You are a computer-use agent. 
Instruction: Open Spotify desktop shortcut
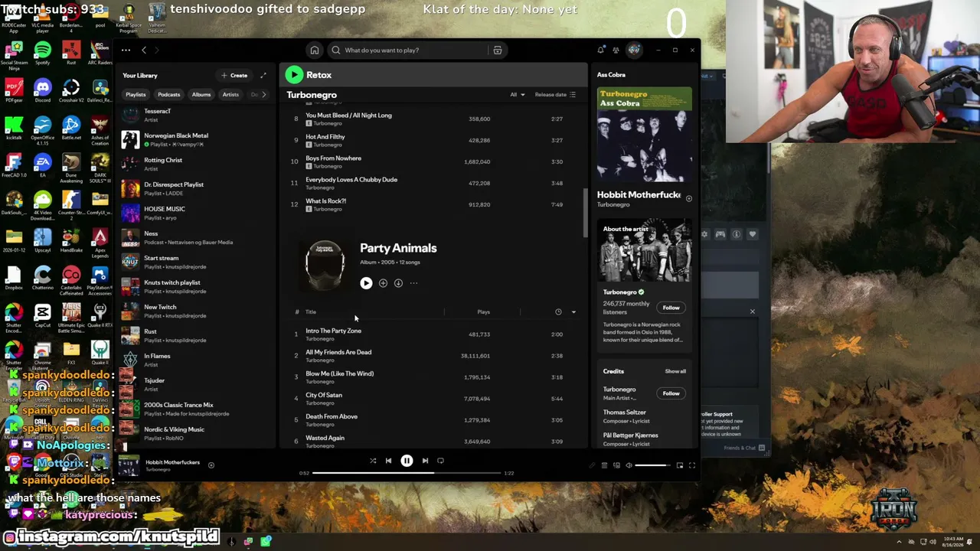[x=43, y=54]
